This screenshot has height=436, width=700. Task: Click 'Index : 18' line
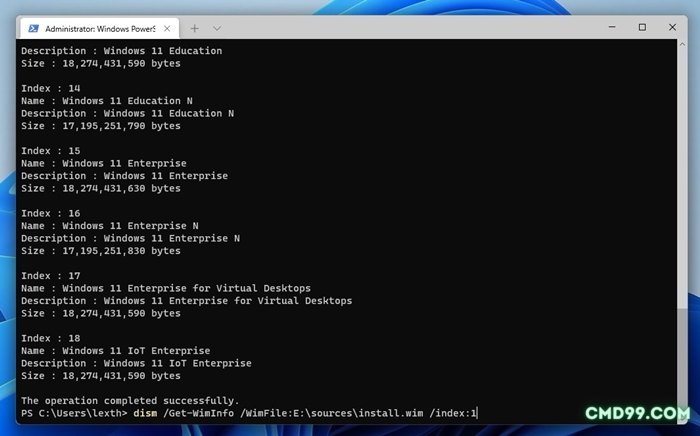click(x=50, y=338)
